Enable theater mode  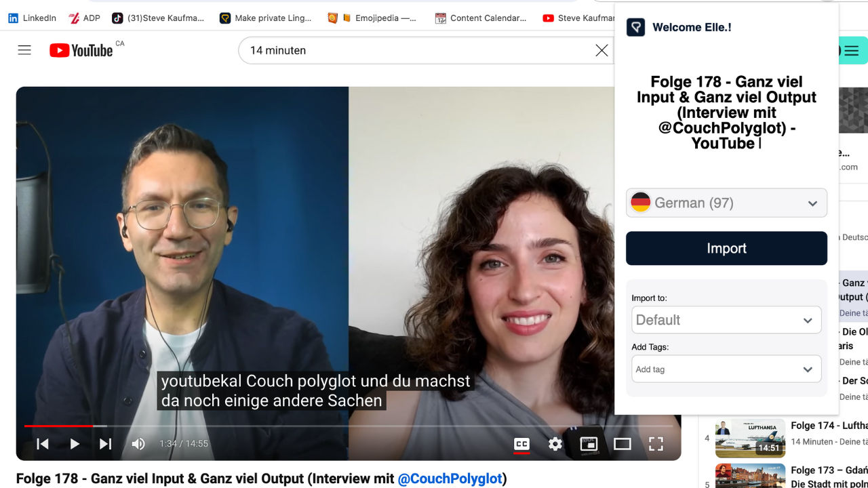click(x=623, y=444)
